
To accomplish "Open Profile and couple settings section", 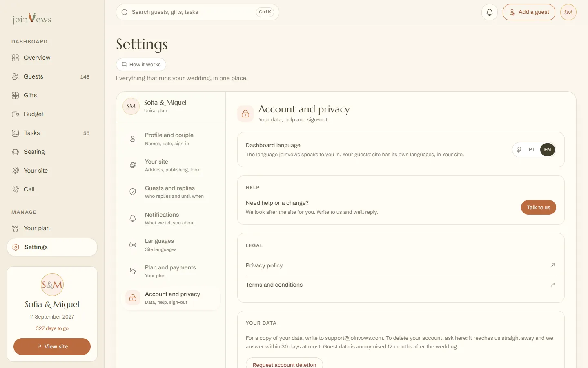I will pyautogui.click(x=171, y=139).
